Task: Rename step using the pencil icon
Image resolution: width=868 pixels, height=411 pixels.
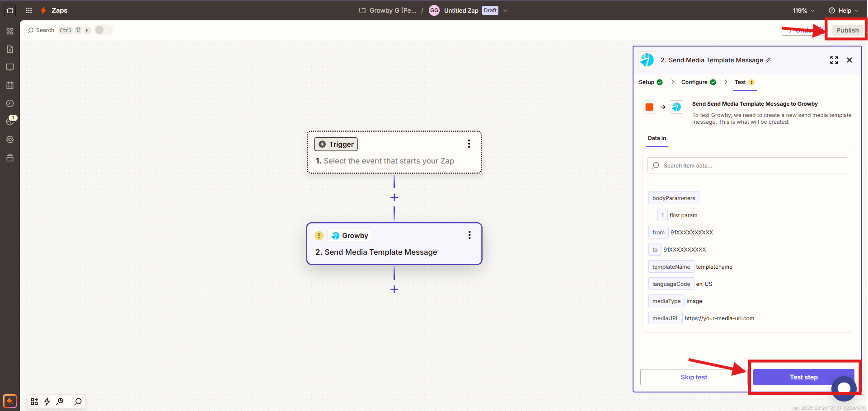Action: click(768, 60)
